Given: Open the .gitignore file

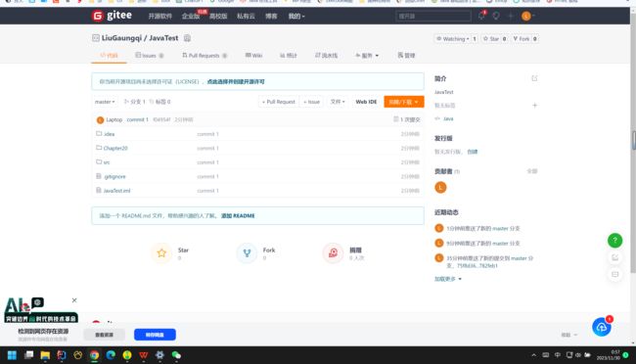Looking at the screenshot, I should 114,176.
